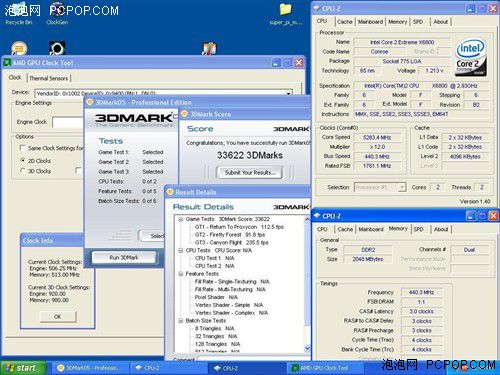Image resolution: width=500 pixels, height=375 pixels.
Task: Click the CAS# Latency value 3.0 clocks
Action: [421, 311]
